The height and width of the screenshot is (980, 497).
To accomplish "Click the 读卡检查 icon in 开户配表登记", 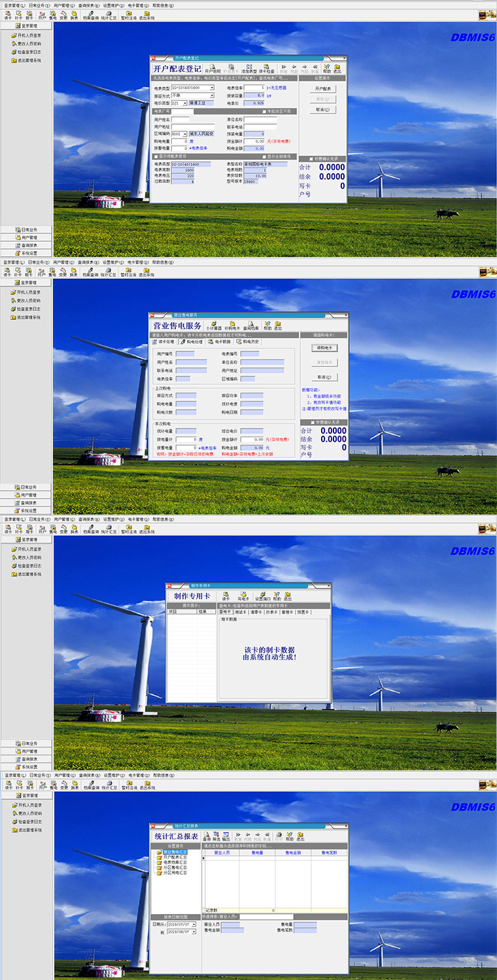I will [266, 68].
